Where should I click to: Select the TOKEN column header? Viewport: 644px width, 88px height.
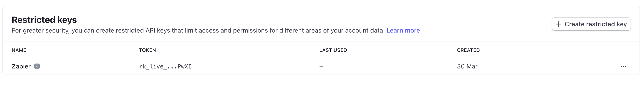point(148,50)
